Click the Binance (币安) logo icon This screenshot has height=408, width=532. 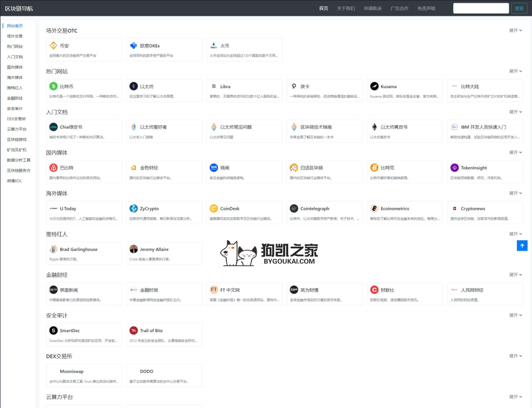click(53, 46)
